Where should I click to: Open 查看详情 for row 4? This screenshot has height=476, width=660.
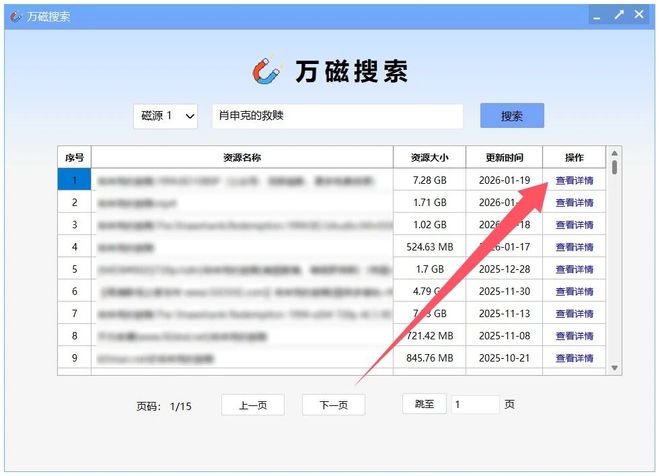pyautogui.click(x=574, y=247)
